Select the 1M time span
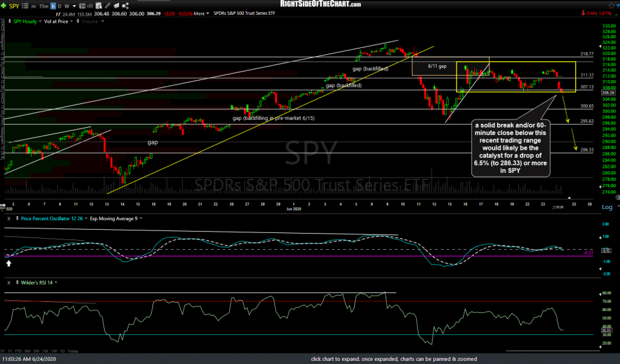This screenshot has height=364, width=620. pyautogui.click(x=45, y=351)
